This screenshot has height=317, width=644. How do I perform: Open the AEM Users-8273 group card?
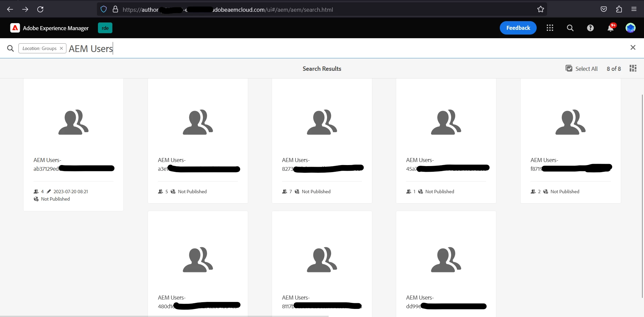[322, 141]
